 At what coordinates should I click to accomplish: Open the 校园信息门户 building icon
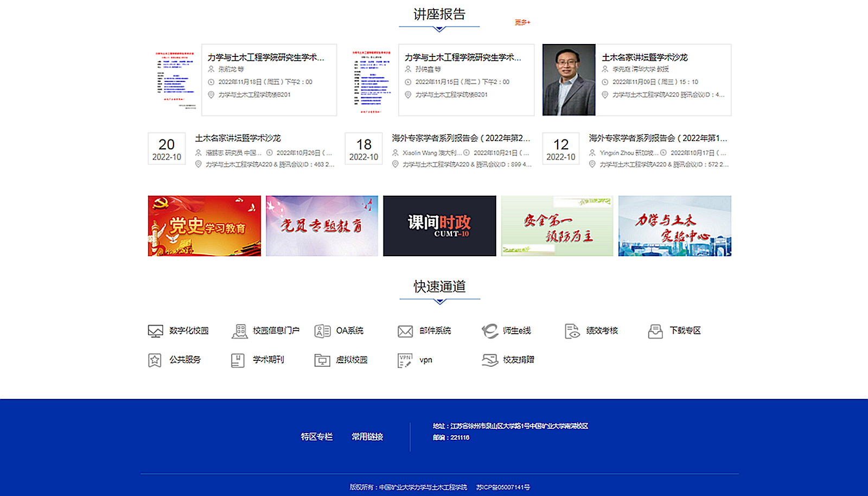(239, 331)
